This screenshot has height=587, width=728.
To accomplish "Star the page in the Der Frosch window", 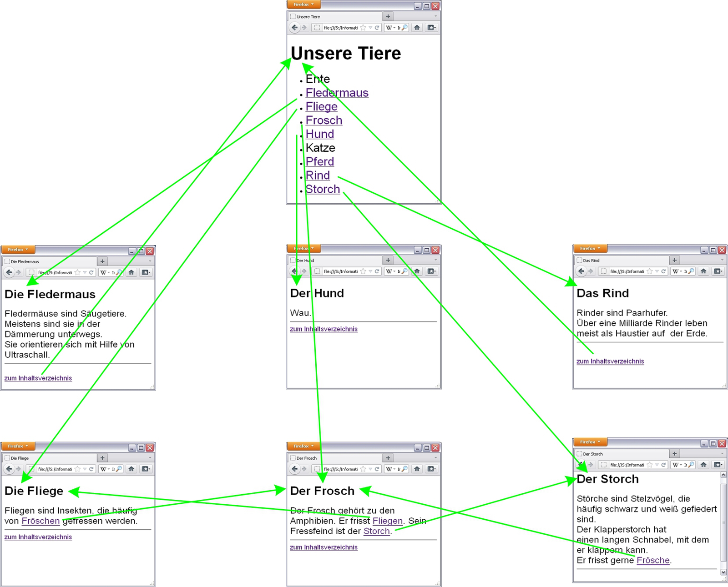I will click(x=363, y=469).
